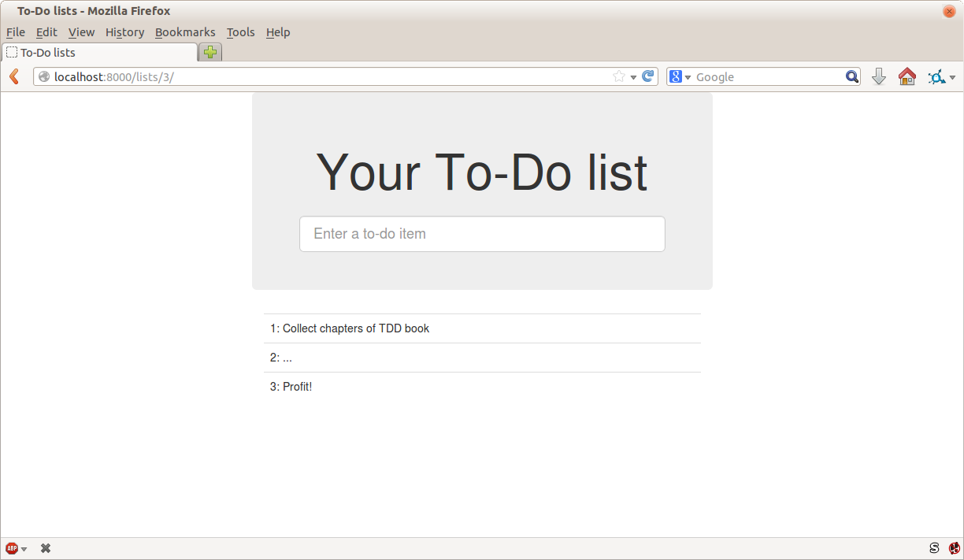The image size is (964, 560).
Task: Click the search magnifier icon
Action: [851, 76]
